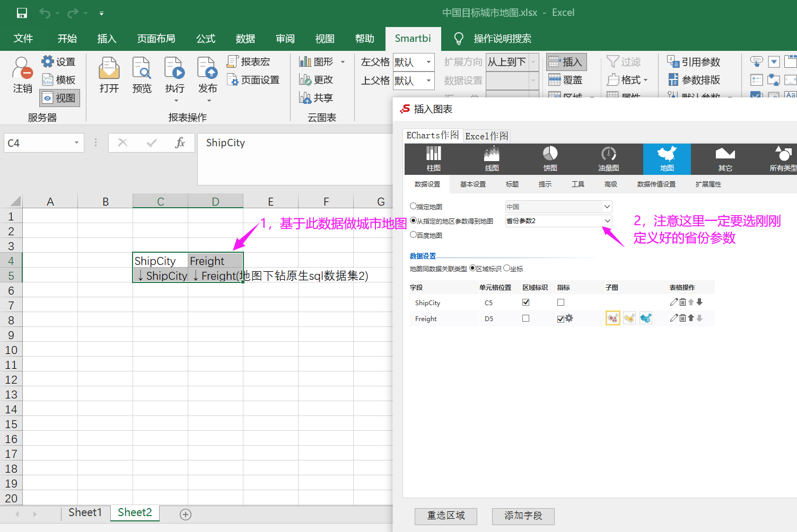Open the 基本设置 settings tab
The image size is (797, 532).
tap(473, 184)
